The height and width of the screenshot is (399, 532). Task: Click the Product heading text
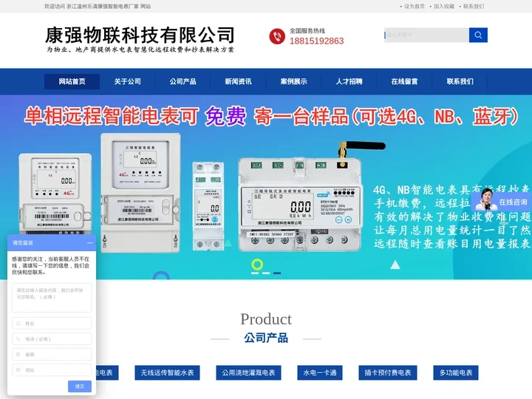click(x=266, y=319)
